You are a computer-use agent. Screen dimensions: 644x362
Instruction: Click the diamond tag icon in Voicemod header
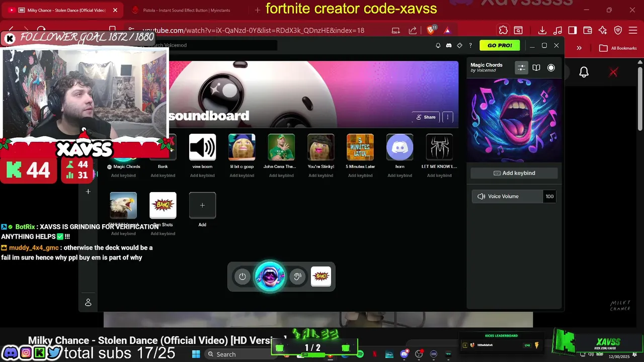(x=459, y=45)
